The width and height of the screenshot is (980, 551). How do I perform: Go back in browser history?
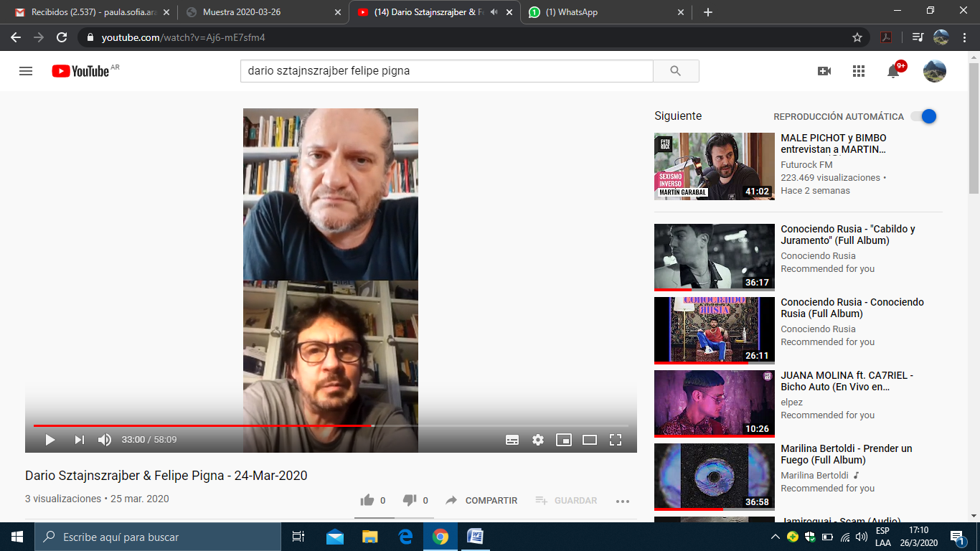(16, 37)
